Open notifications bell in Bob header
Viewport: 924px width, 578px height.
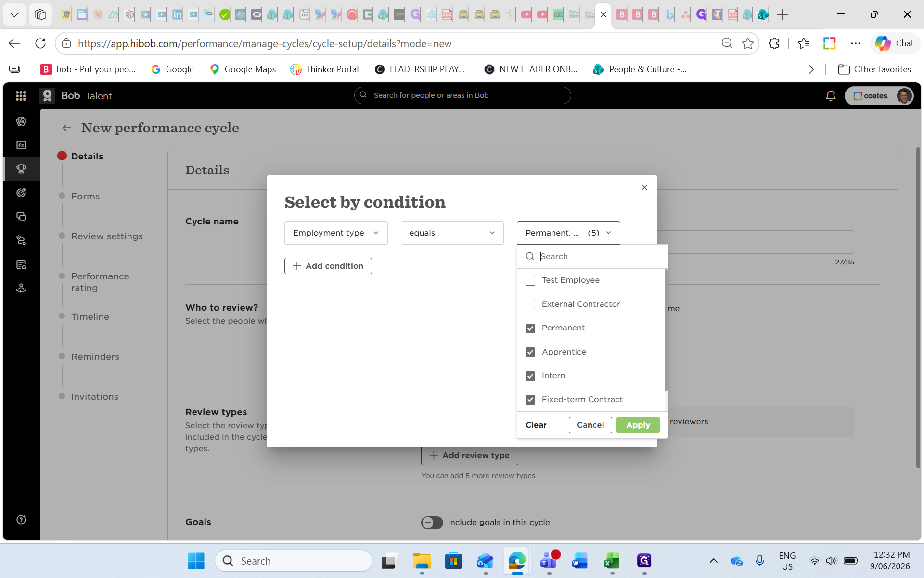point(831,96)
